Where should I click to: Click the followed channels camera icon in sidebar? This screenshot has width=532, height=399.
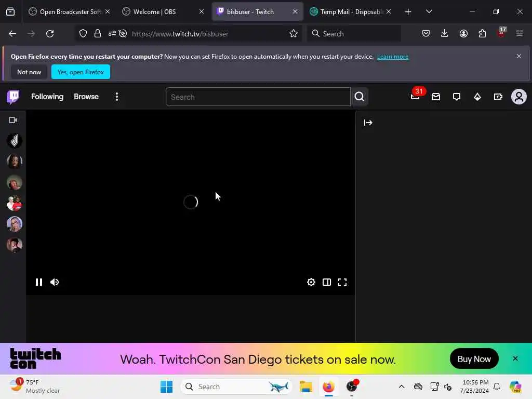[x=13, y=120]
